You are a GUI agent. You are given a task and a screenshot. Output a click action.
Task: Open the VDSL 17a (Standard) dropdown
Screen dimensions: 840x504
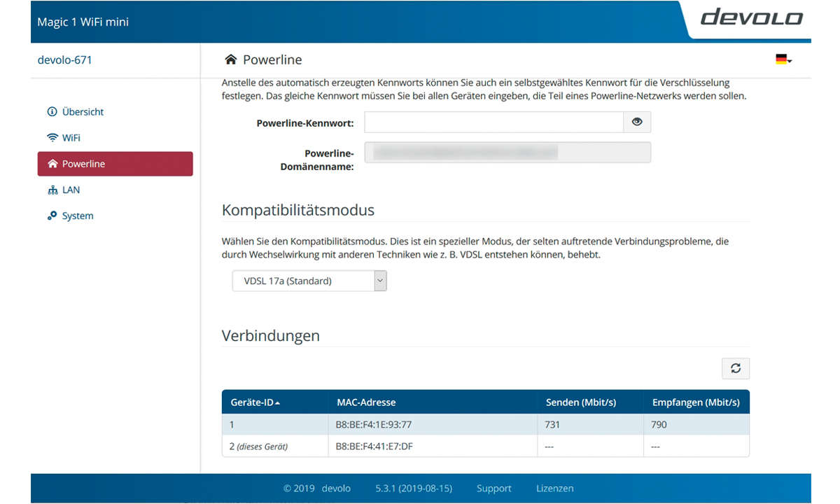(309, 281)
